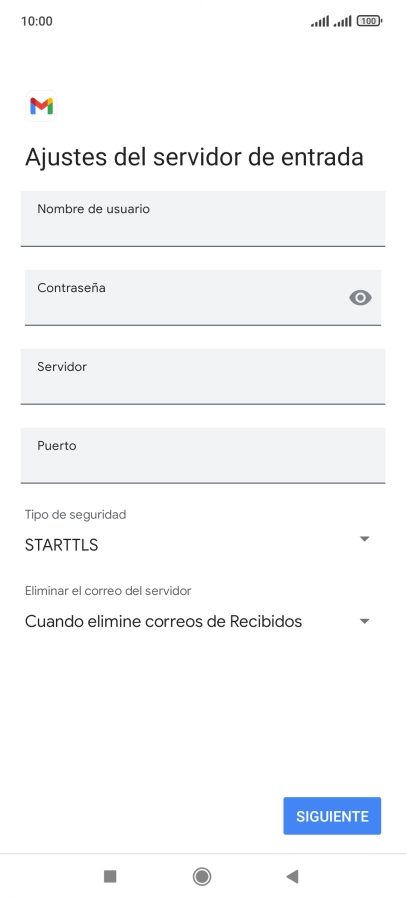406x902 pixels.
Task: Tap the Puerto text field
Action: [203, 455]
